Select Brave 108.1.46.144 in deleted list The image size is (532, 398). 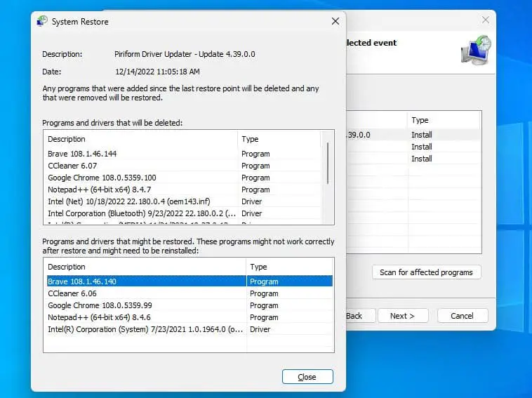click(183, 154)
